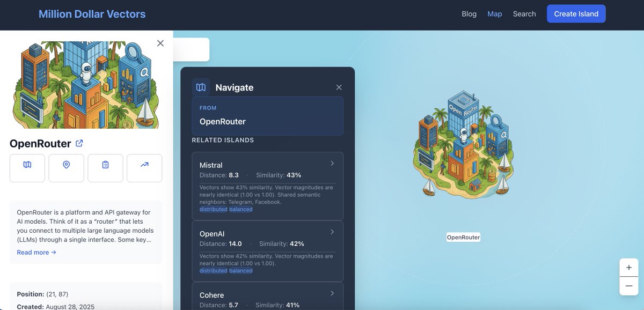Select the FROM OpenRouter field
Image resolution: width=644 pixels, height=310 pixels.
click(x=267, y=116)
